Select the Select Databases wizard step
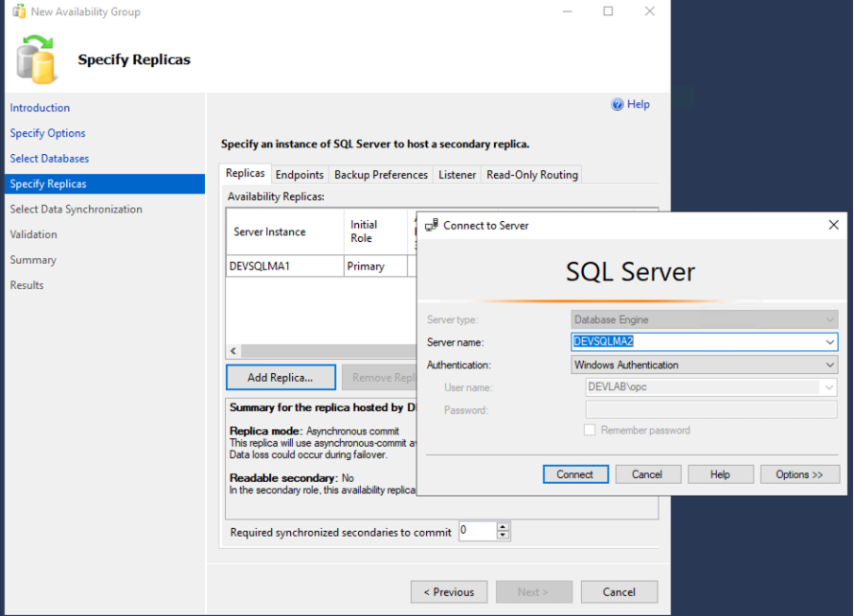 (x=47, y=158)
